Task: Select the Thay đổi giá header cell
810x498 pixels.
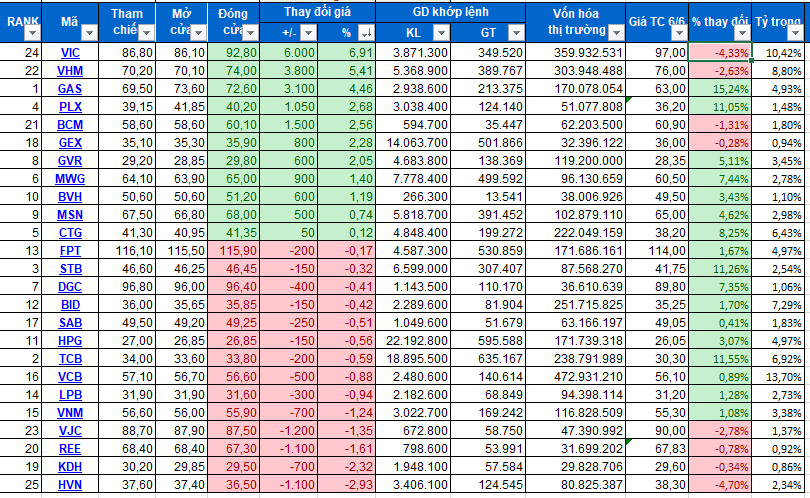Action: pos(317,12)
